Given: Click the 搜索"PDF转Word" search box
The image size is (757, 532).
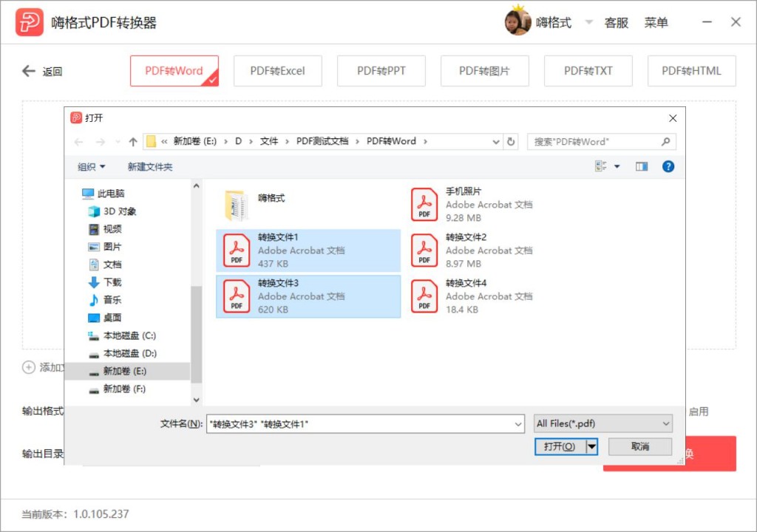Looking at the screenshot, I should [x=602, y=141].
